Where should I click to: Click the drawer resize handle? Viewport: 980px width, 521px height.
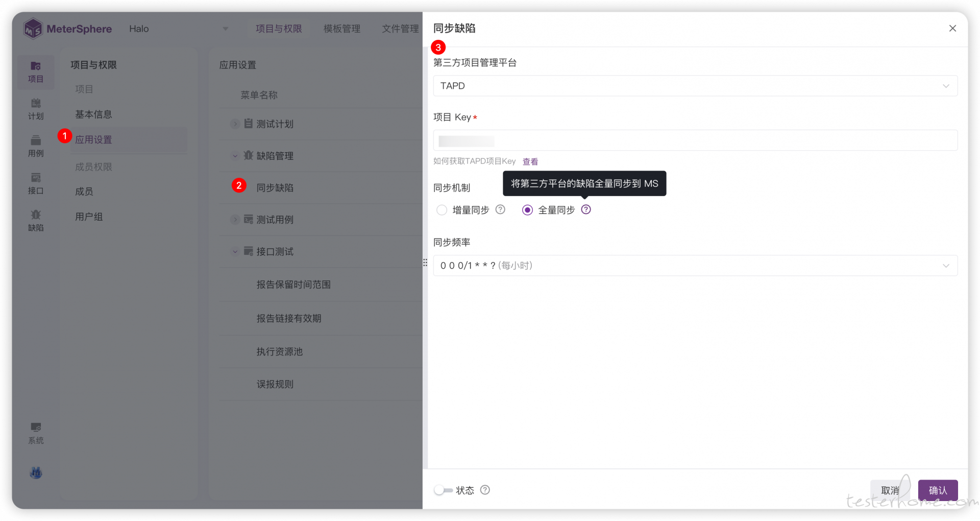[425, 263]
